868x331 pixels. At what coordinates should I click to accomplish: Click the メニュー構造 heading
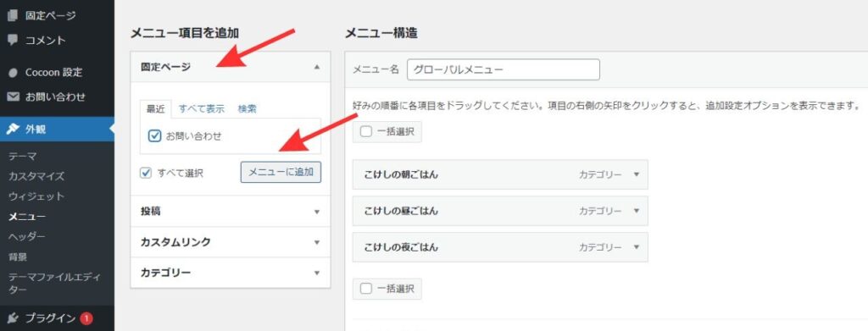tap(381, 33)
